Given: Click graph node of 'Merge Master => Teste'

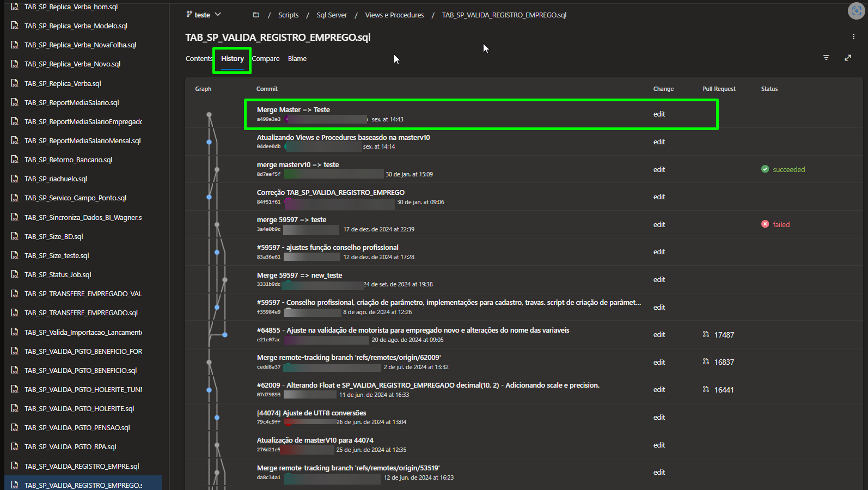Looking at the screenshot, I should point(209,114).
